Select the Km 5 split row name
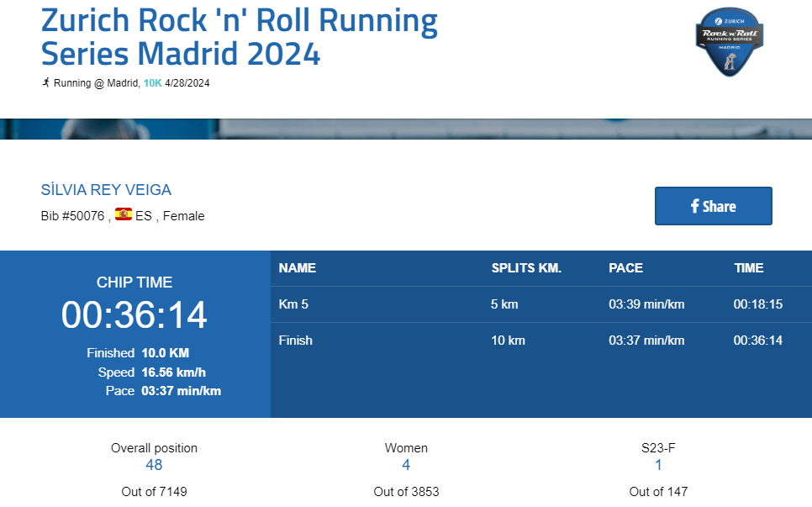Image resolution: width=812 pixels, height=507 pixels. pyautogui.click(x=293, y=304)
